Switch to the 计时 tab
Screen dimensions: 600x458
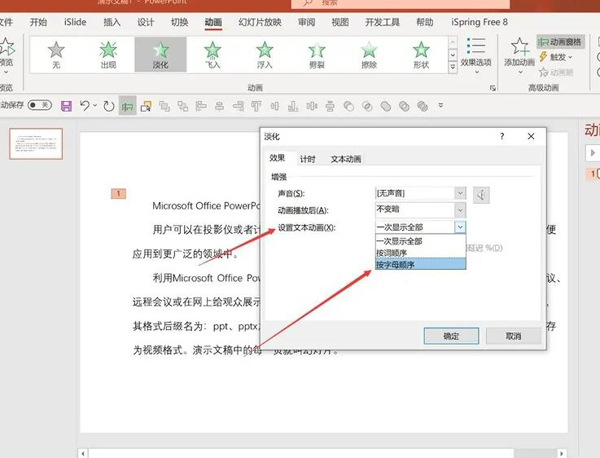pyautogui.click(x=308, y=159)
